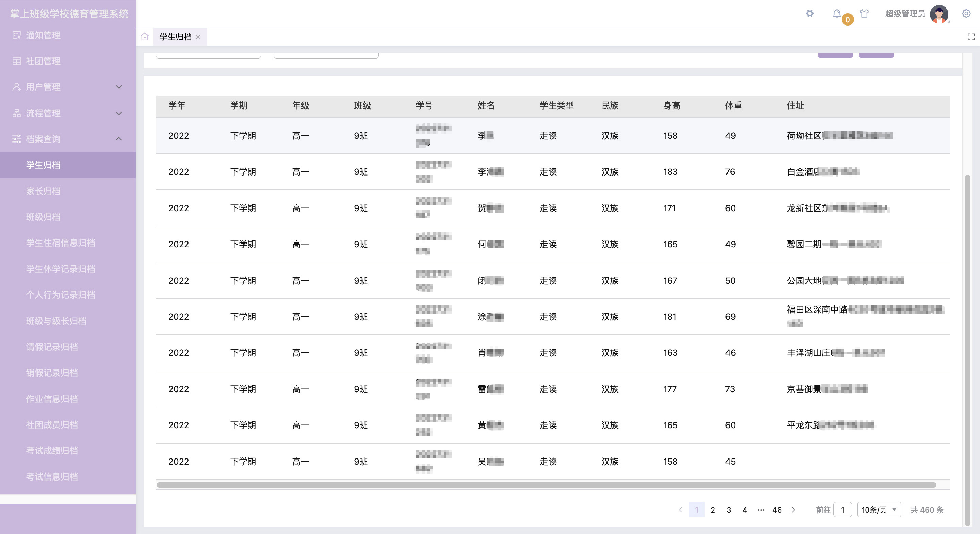Click the notification badge showing 0
The height and width of the screenshot is (534, 980).
coord(847,19)
